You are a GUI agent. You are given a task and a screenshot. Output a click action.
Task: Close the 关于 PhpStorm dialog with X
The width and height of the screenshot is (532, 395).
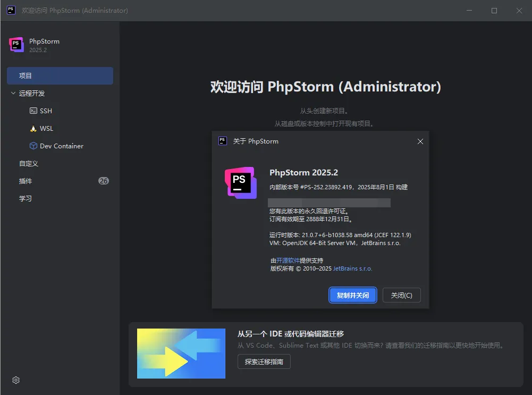(420, 141)
